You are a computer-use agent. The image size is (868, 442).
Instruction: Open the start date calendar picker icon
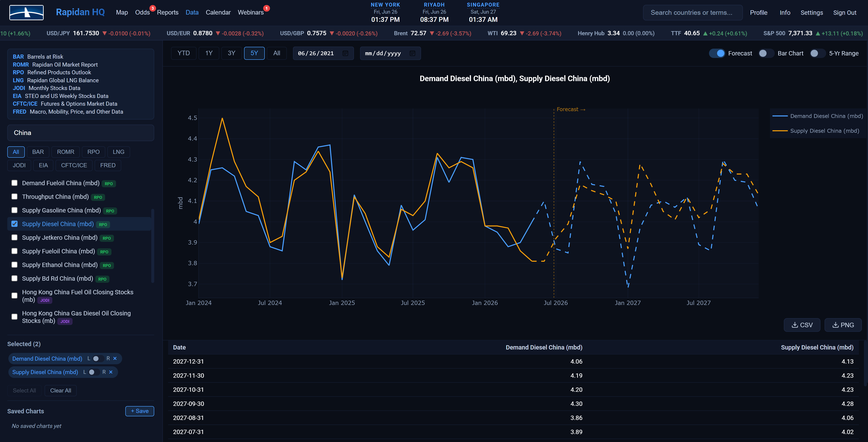(x=345, y=53)
